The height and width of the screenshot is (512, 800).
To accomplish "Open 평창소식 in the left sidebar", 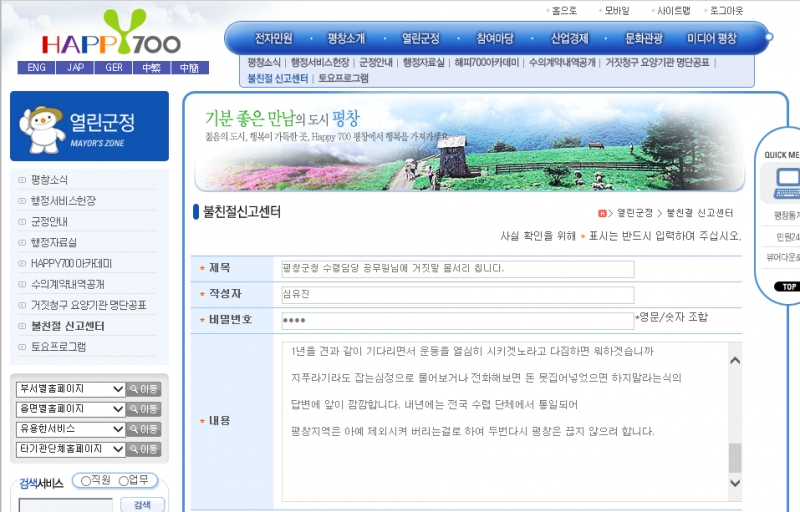I will click(x=49, y=180).
